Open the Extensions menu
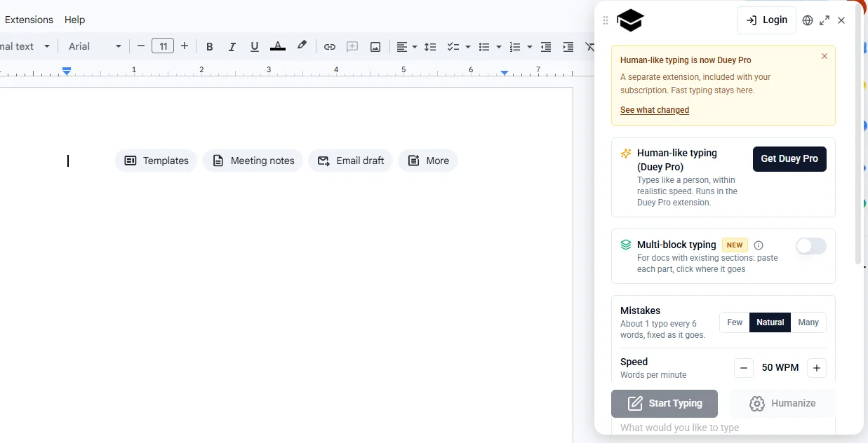 [x=29, y=20]
